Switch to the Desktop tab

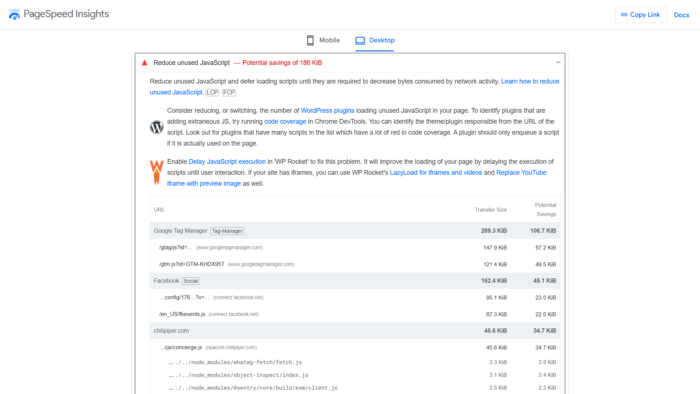[x=375, y=40]
